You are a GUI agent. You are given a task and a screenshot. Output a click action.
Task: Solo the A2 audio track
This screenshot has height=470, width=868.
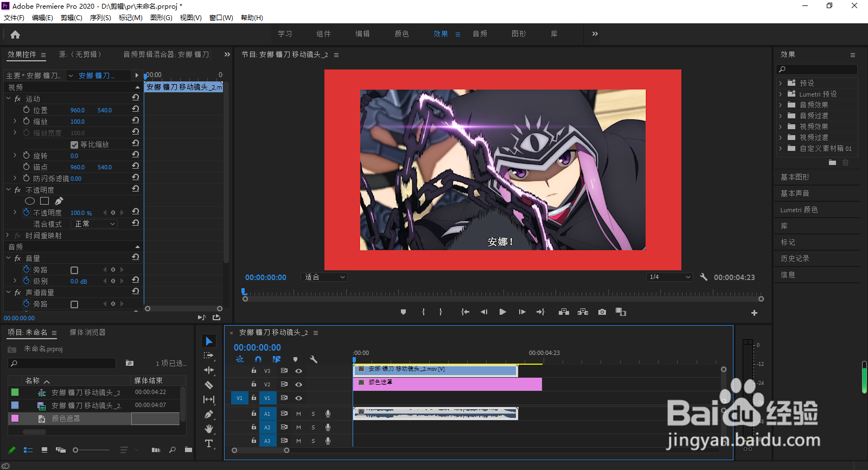[x=313, y=427]
